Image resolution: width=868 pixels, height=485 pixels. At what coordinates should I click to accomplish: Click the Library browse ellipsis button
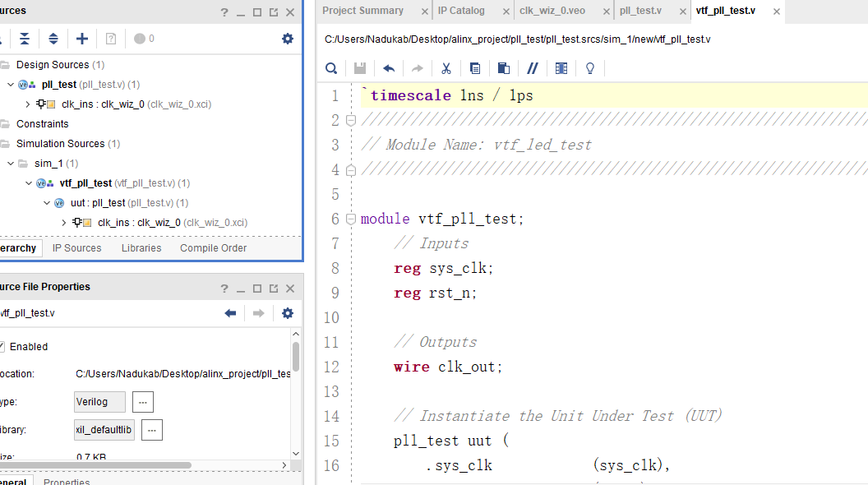coord(151,429)
